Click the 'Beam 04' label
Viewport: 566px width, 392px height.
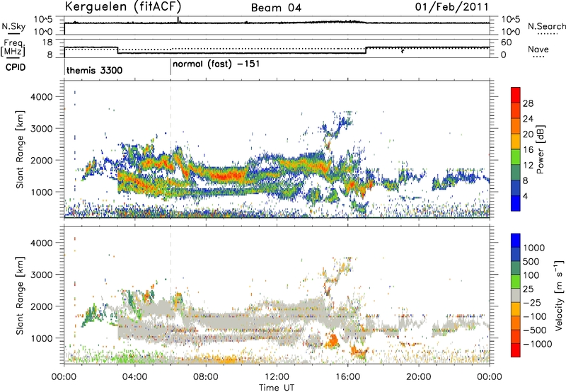pyautogui.click(x=276, y=8)
